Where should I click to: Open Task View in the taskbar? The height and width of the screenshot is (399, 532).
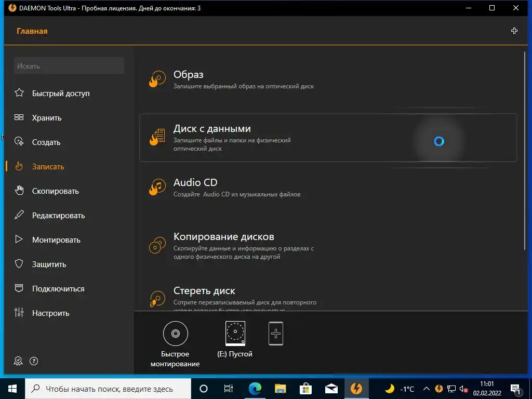(229, 389)
